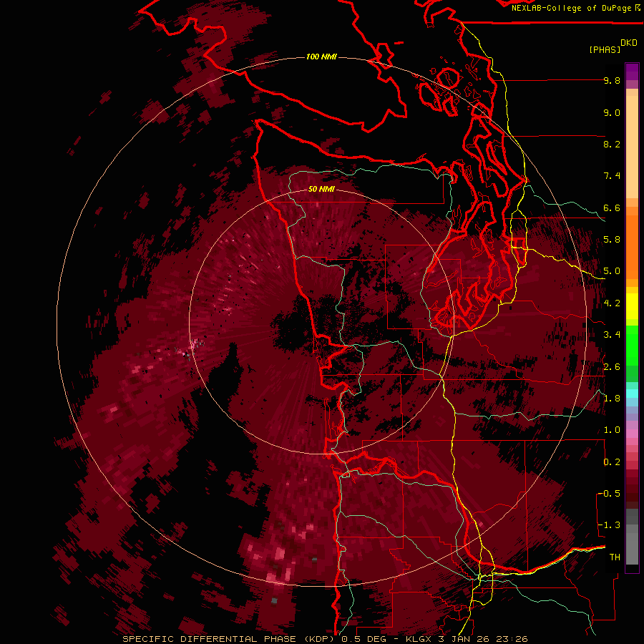
Task: Click the -1.3 value on the color scale
Action: coord(609,525)
